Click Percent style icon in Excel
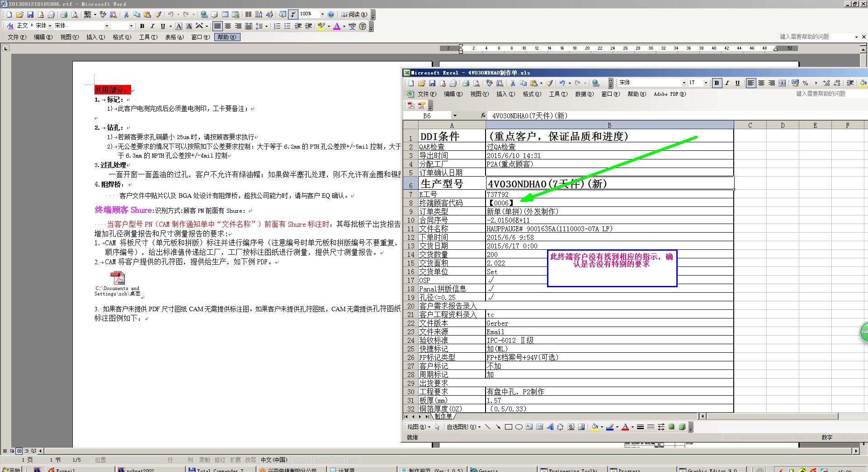868x472 pixels. (806, 83)
